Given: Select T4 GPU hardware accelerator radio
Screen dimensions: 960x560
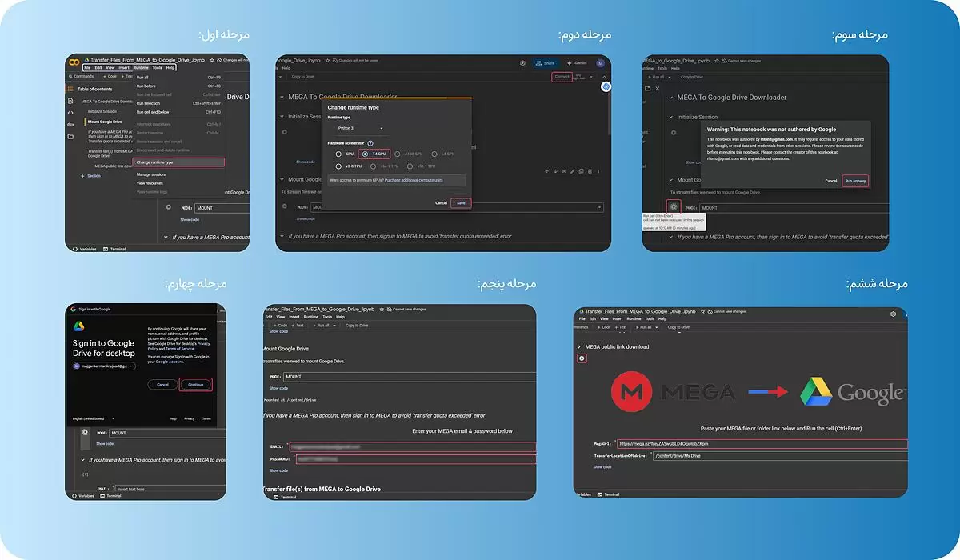Looking at the screenshot, I should tap(366, 154).
